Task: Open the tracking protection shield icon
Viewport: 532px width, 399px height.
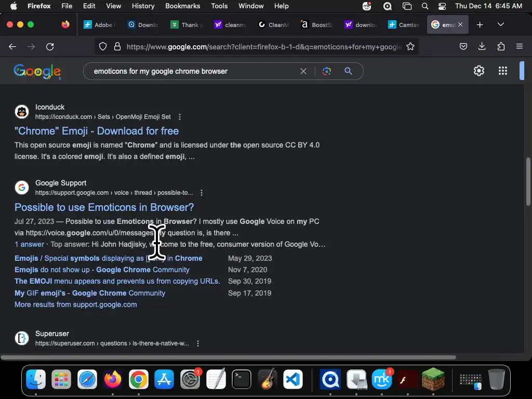Action: [x=102, y=46]
